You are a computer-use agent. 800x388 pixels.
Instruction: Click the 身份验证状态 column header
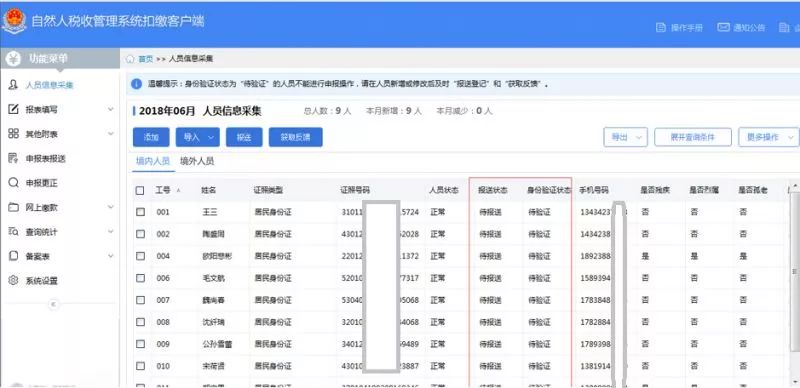(549, 190)
